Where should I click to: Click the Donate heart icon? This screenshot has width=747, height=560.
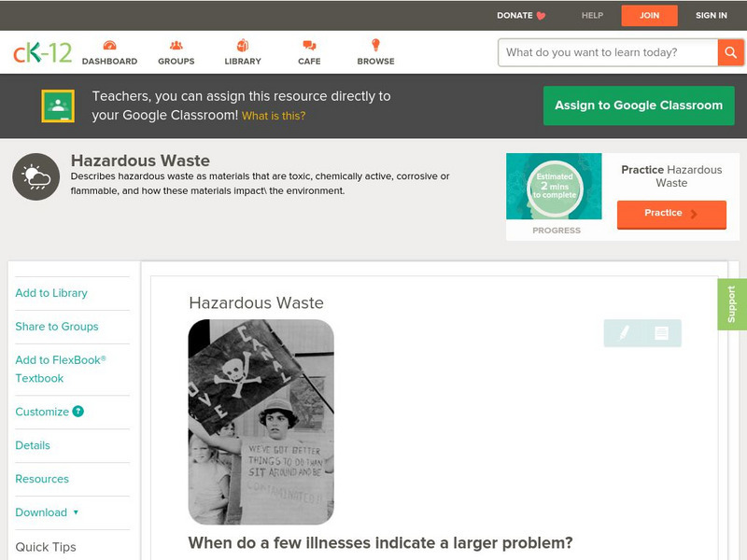541,16
